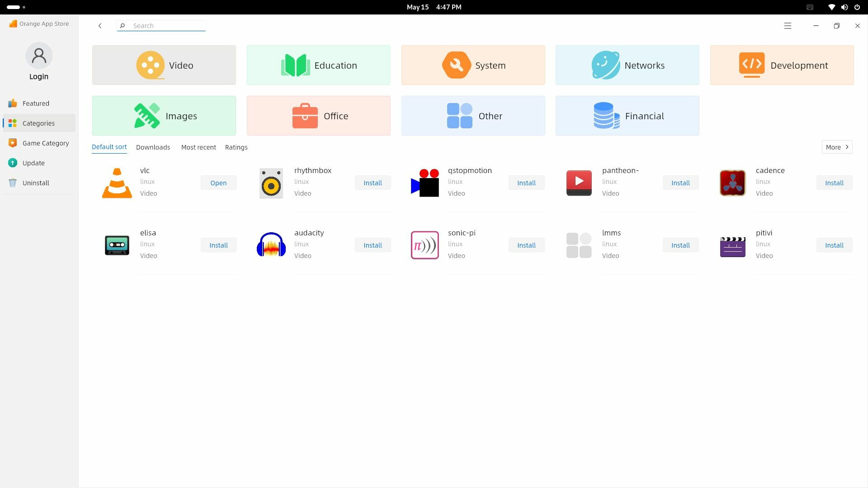
Task: Install the pantheon- app
Action: (x=680, y=183)
